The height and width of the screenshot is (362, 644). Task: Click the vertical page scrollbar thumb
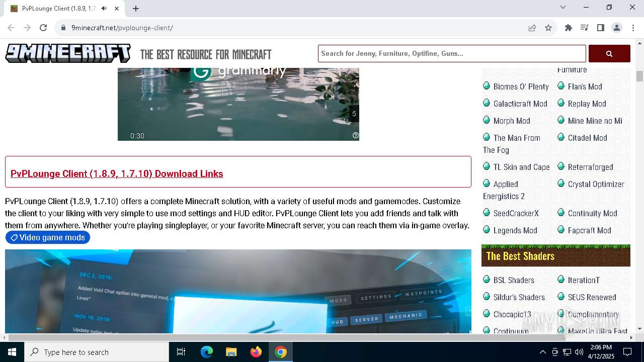pos(639,76)
